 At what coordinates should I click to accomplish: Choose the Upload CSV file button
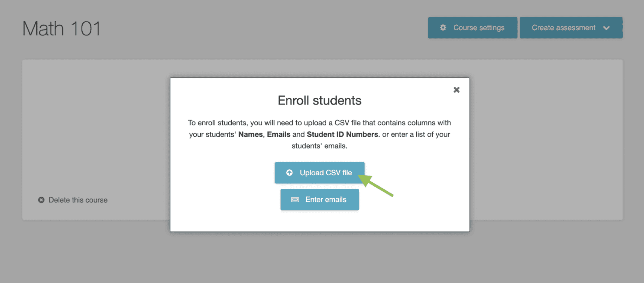point(319,173)
